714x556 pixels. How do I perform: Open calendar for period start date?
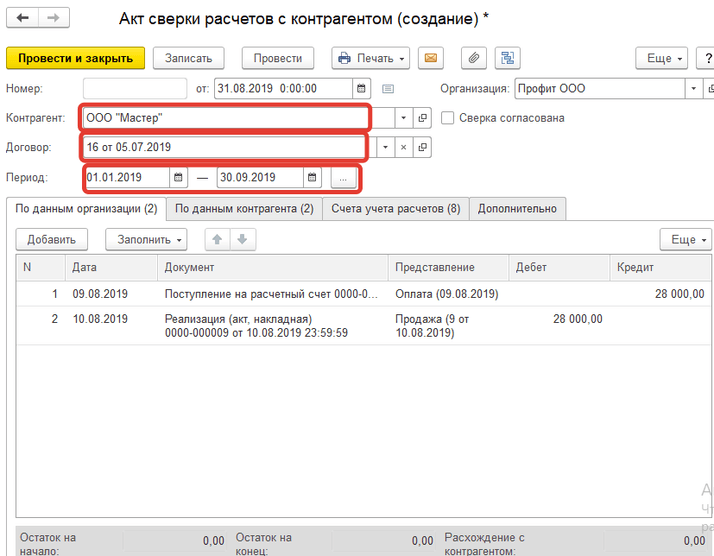click(179, 178)
